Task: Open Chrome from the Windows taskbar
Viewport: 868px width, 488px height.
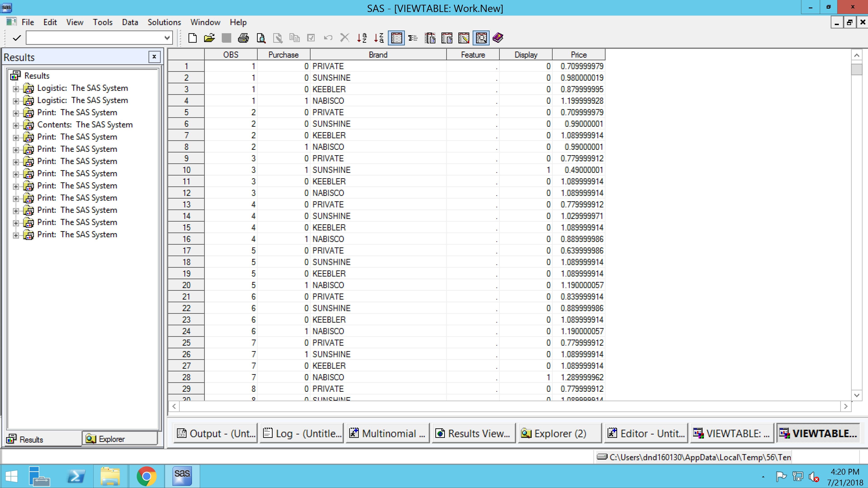Action: (x=146, y=476)
